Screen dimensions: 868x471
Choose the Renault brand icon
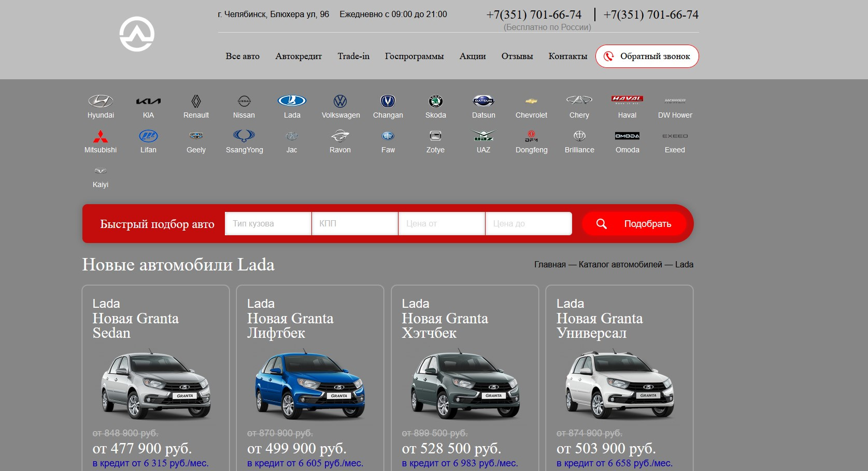[x=196, y=101]
